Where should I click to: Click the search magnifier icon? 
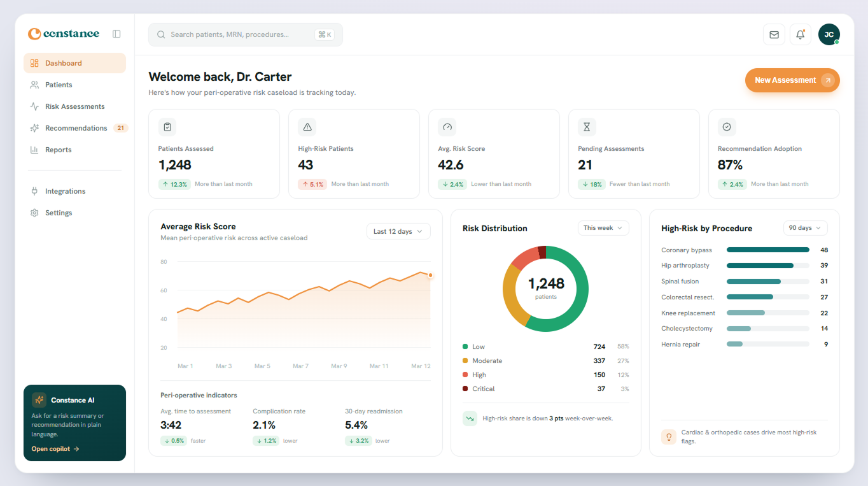tap(161, 34)
